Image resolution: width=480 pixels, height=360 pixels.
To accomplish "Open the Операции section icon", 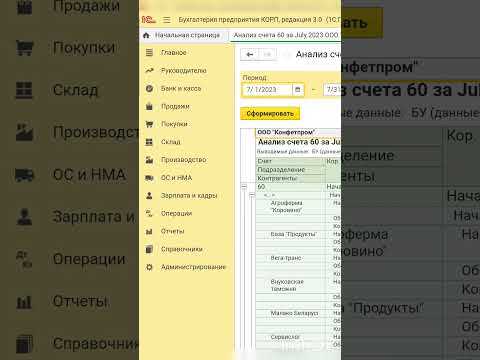I will point(149,213).
